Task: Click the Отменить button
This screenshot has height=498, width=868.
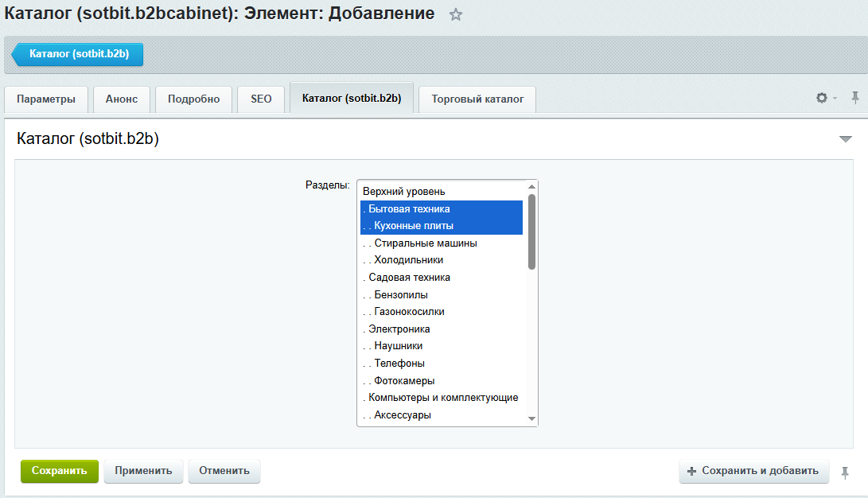Action: click(x=224, y=471)
